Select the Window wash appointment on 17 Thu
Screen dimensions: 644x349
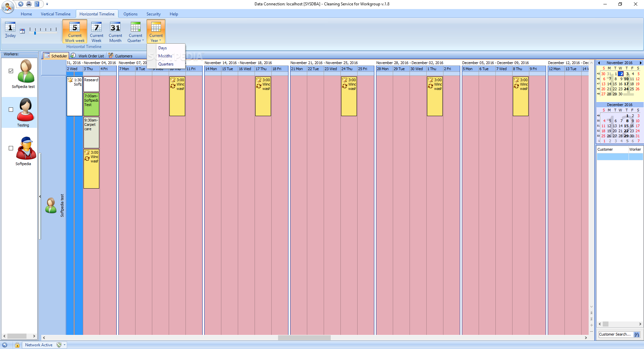263,96
